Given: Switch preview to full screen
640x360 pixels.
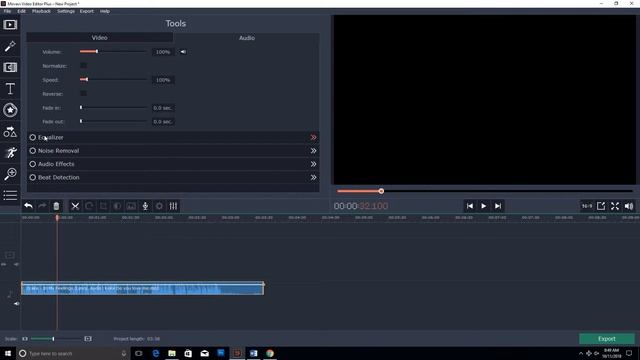Looking at the screenshot, I should point(615,206).
